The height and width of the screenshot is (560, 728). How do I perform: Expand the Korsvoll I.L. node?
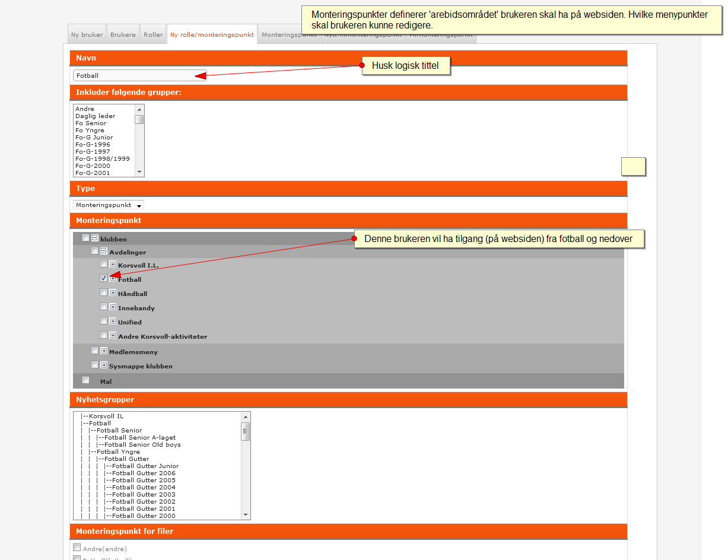click(x=113, y=264)
